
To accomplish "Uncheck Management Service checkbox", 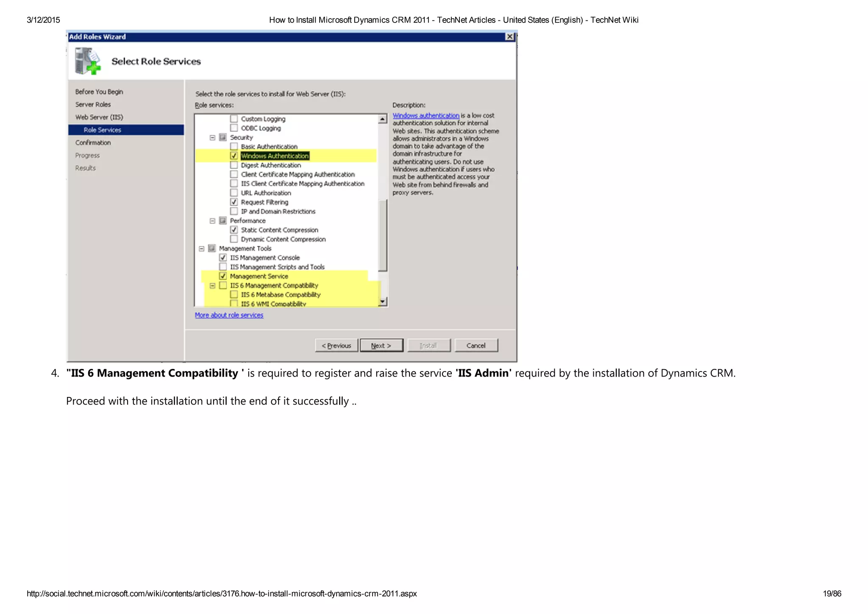I will click(223, 276).
